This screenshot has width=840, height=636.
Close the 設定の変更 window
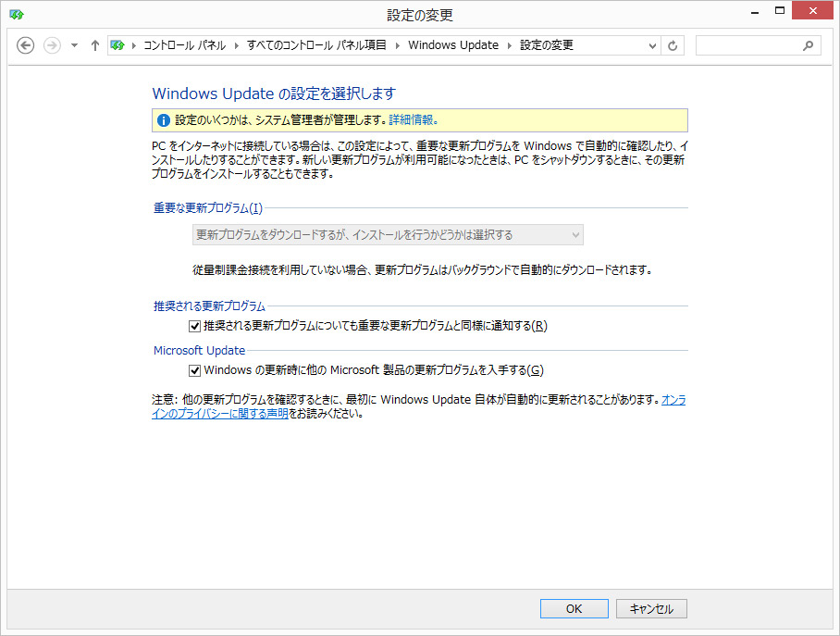(x=812, y=11)
